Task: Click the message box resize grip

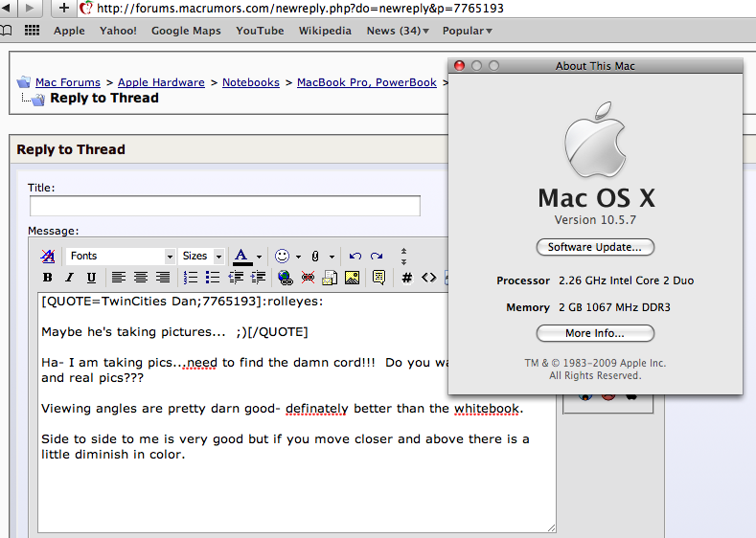Action: coord(552,527)
